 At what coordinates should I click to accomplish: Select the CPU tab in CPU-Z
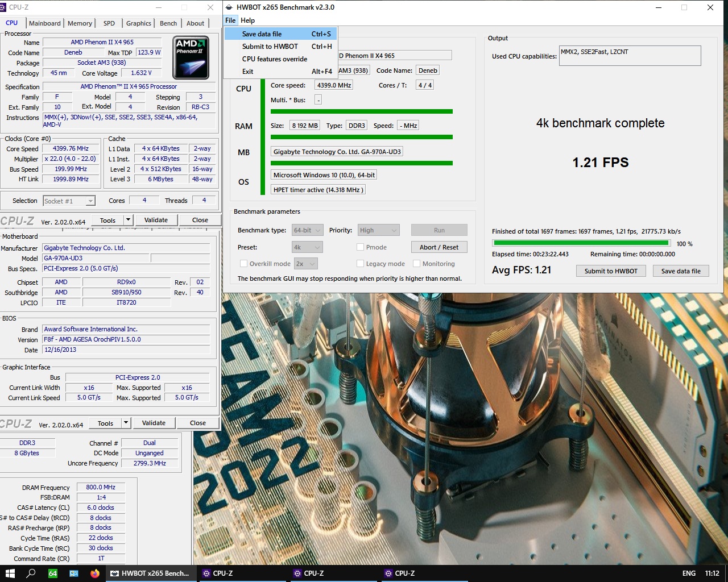tap(12, 23)
